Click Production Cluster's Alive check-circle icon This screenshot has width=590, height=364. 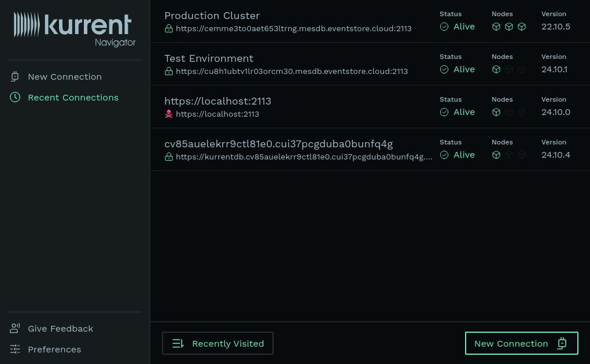[x=444, y=27]
